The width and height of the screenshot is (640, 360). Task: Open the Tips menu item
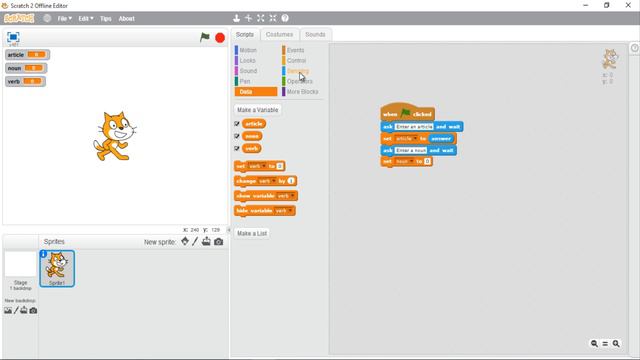pos(106,18)
